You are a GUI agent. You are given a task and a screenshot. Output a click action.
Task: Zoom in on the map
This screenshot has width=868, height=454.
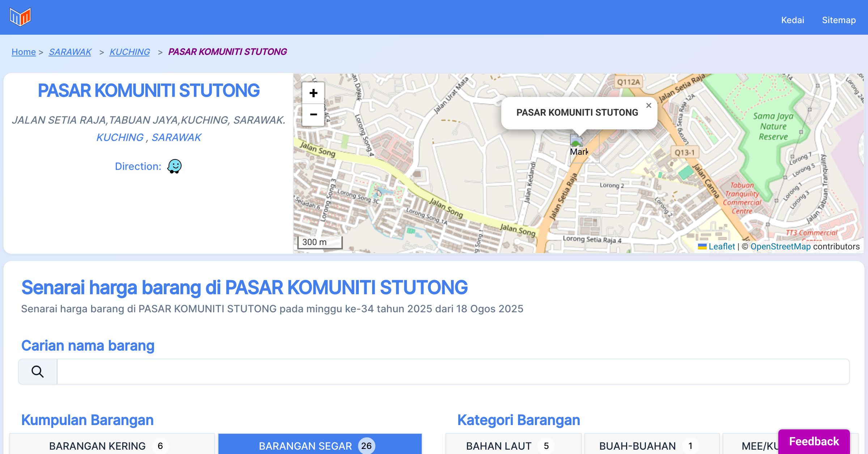coord(313,93)
